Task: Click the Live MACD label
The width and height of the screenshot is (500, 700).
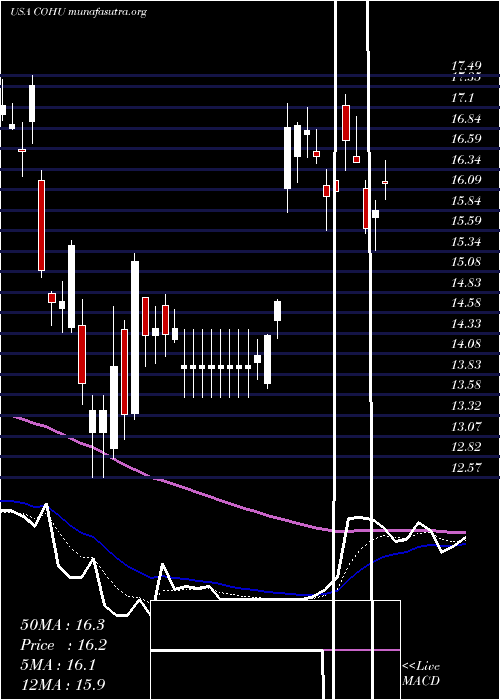Action: [421, 673]
